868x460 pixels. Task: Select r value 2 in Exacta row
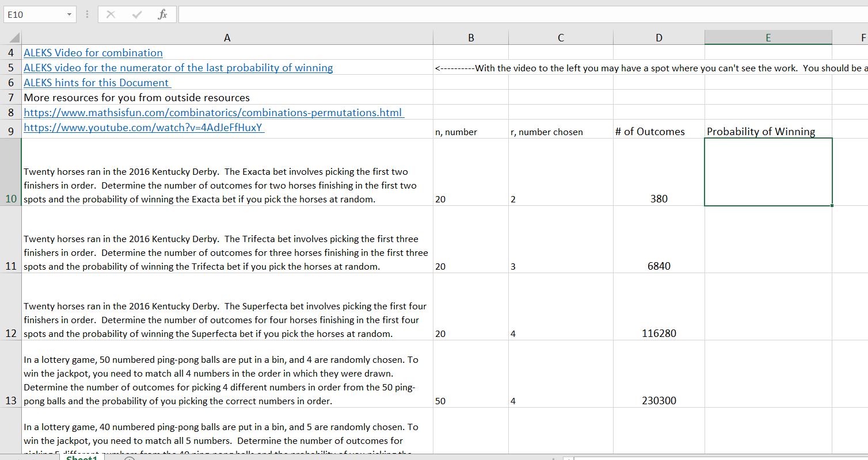pos(561,172)
